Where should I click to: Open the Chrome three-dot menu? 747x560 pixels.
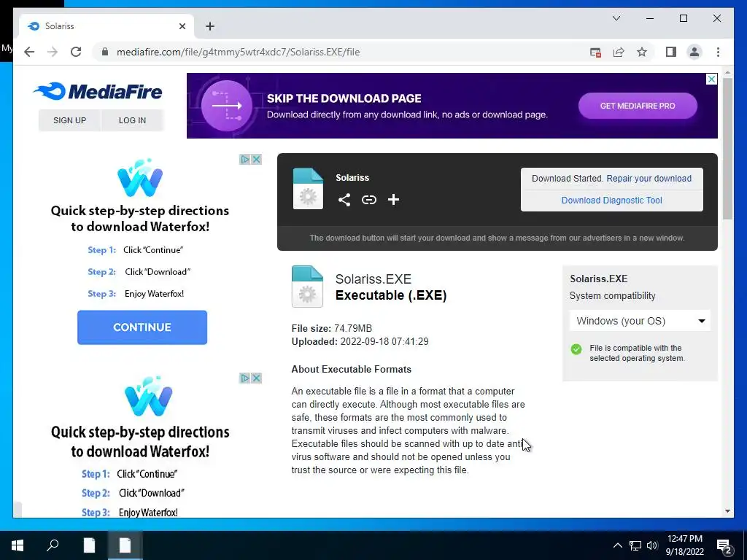click(718, 52)
